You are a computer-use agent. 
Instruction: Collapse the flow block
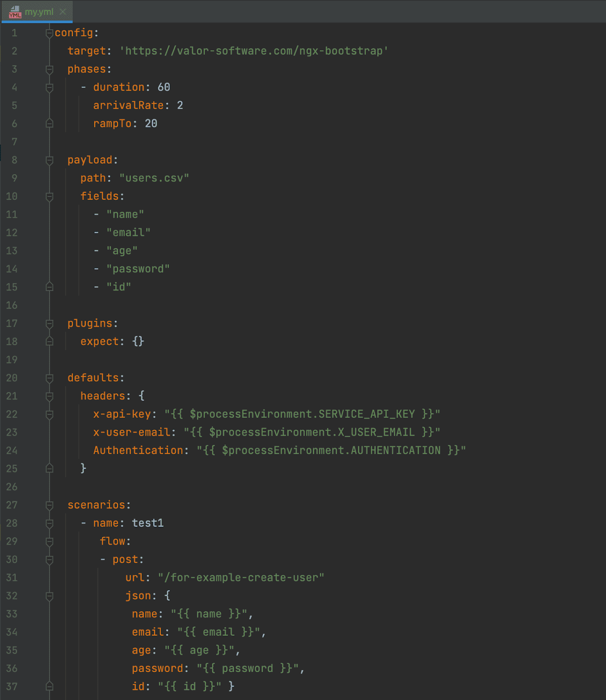click(49, 542)
